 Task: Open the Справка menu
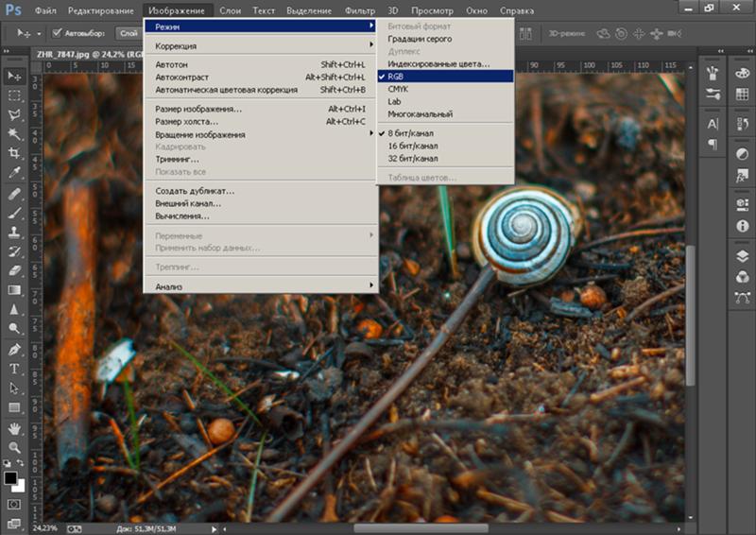click(516, 10)
